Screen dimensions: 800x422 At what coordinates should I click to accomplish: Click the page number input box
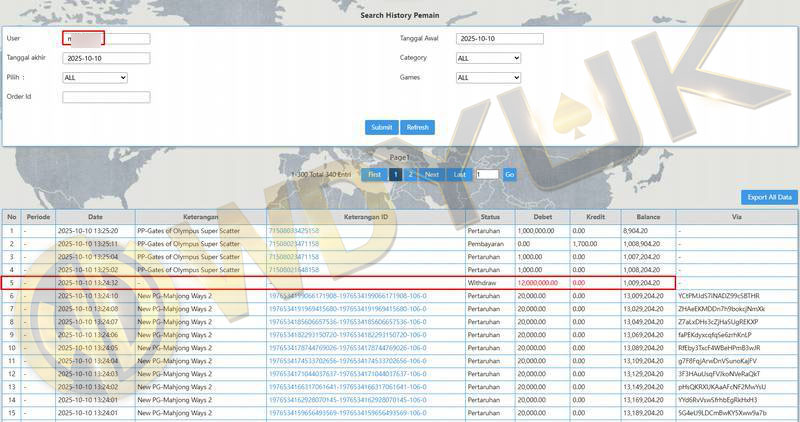[x=486, y=174]
